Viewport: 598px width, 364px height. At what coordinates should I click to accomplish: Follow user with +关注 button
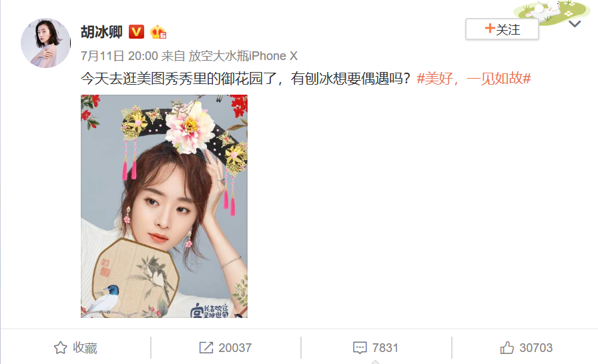(502, 29)
